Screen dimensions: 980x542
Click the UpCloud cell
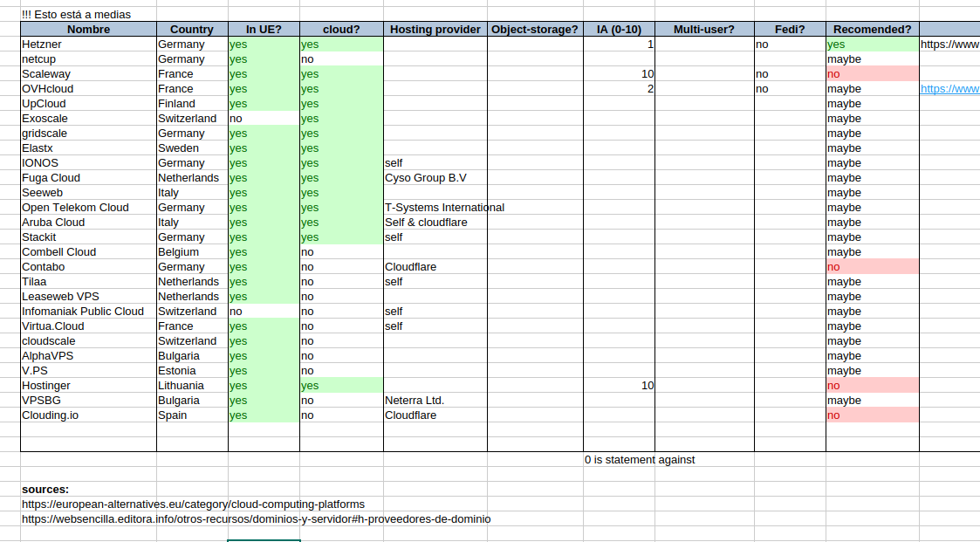tap(88, 104)
